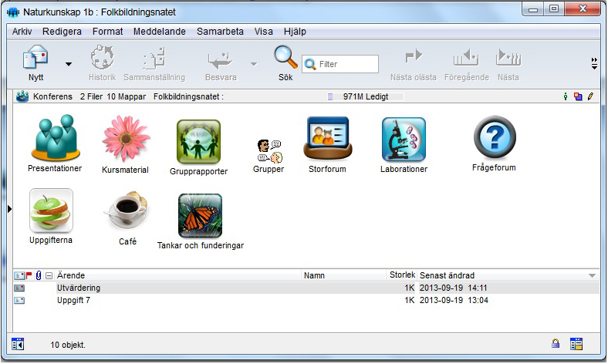
Task: Open the Frågeforum question mark icon
Action: (494, 138)
